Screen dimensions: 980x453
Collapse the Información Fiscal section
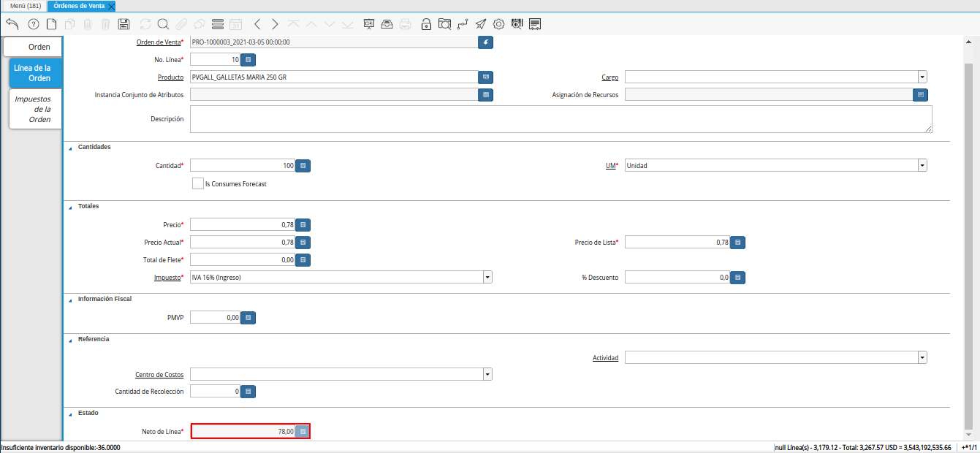[71, 300]
